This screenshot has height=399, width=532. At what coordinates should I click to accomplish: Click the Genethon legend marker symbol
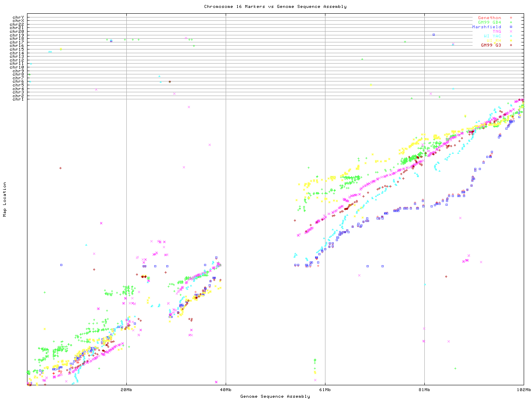click(511, 18)
